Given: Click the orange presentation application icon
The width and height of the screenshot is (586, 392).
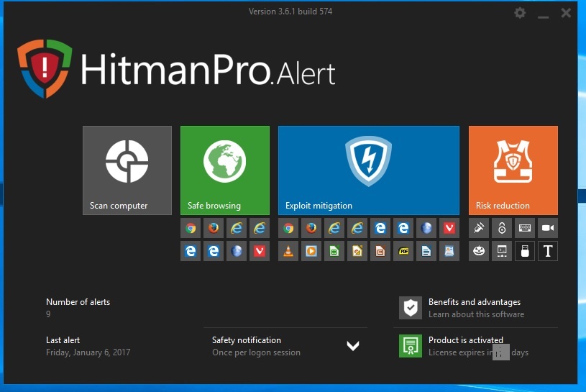Looking at the screenshot, I should [380, 251].
